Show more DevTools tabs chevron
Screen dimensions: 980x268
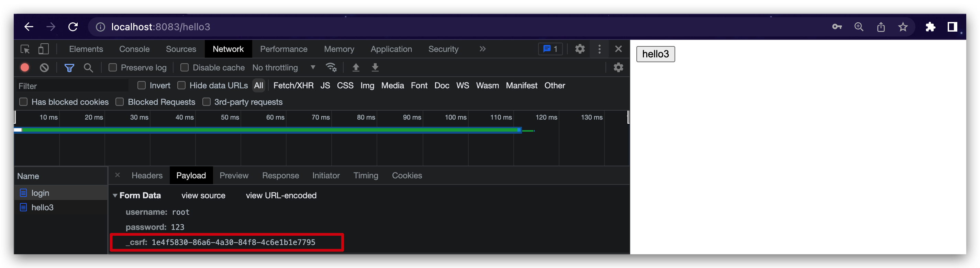(482, 49)
